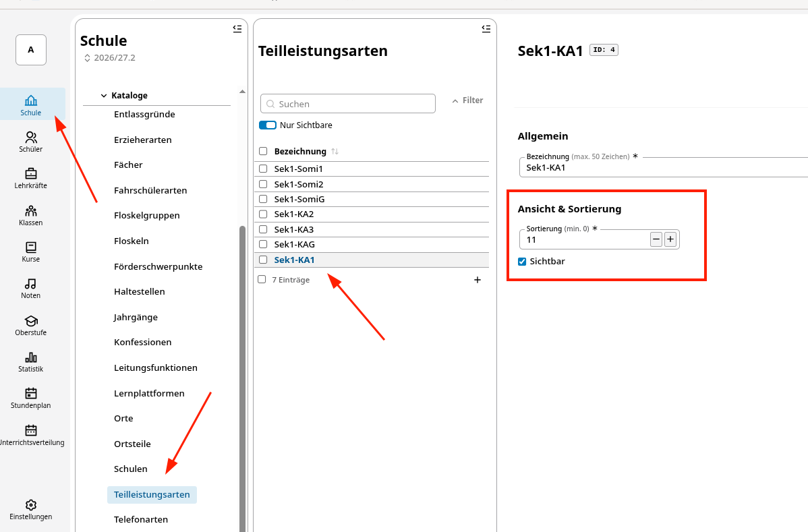This screenshot has width=808, height=532.
Task: Sort the list by Bezeichnung arrows icon
Action: point(335,152)
